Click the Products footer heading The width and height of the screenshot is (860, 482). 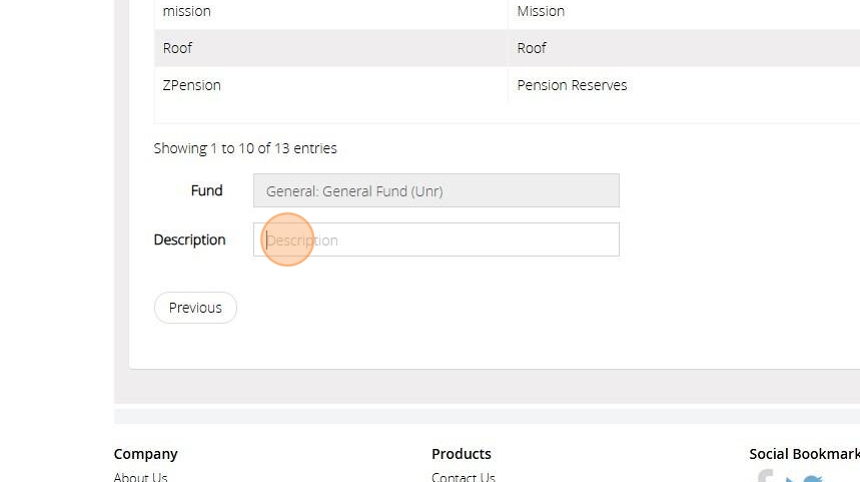pos(461,453)
